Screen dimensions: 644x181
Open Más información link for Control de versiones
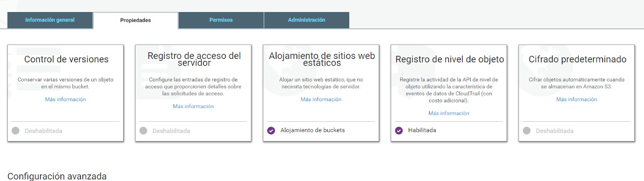click(66, 100)
